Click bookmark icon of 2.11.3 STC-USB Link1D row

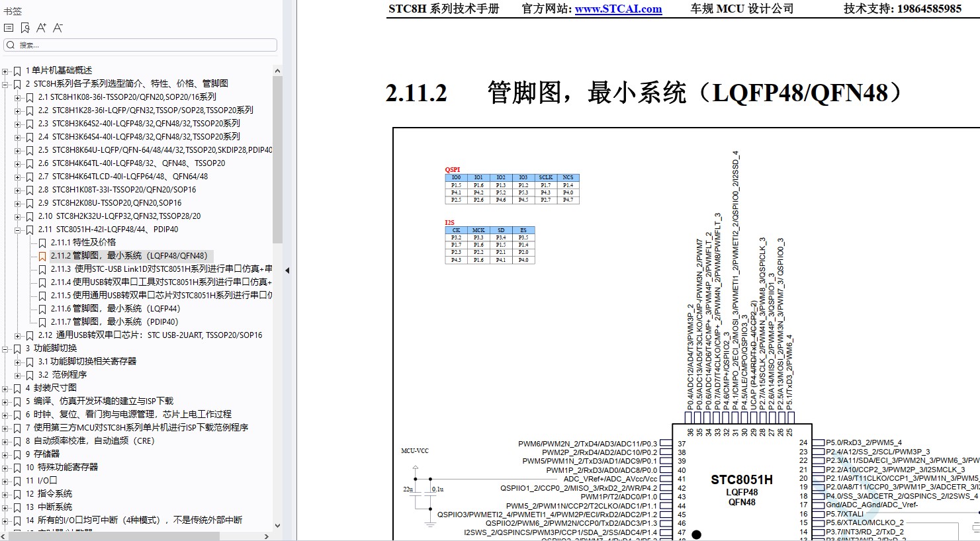coord(42,269)
